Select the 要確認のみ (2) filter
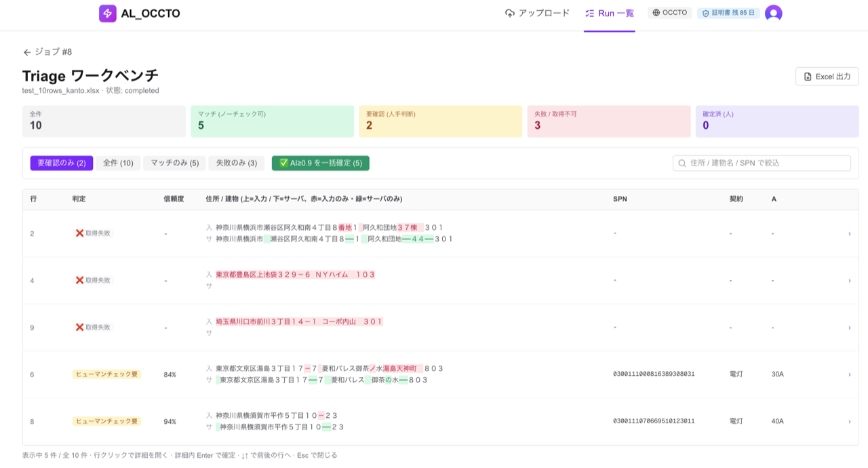Screen dimensions: 868x468 [x=62, y=163]
